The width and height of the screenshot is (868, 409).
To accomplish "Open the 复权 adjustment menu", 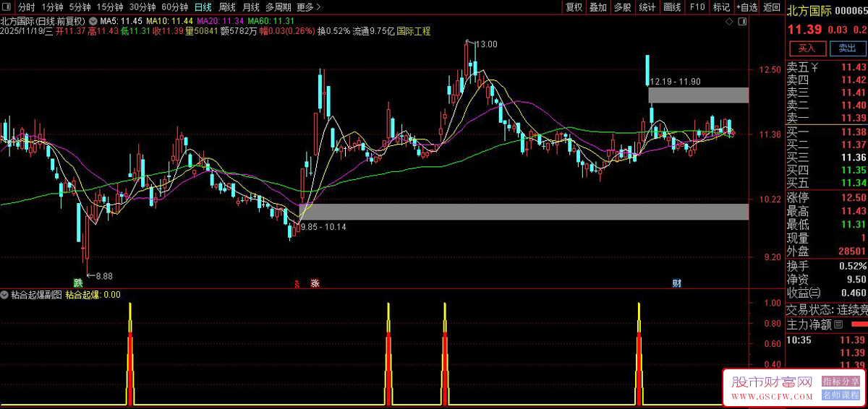I will (574, 7).
